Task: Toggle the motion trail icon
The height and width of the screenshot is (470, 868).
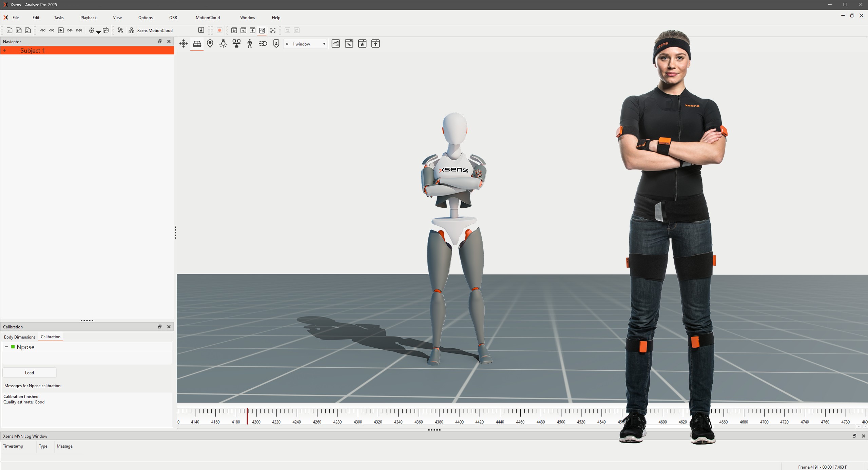Action: 263,44
